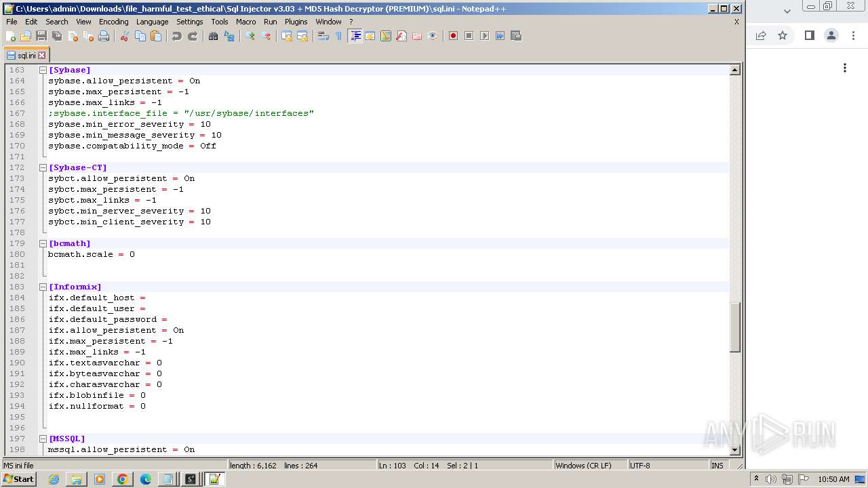
Task: Cut selection with the scissors icon
Action: coord(125,36)
